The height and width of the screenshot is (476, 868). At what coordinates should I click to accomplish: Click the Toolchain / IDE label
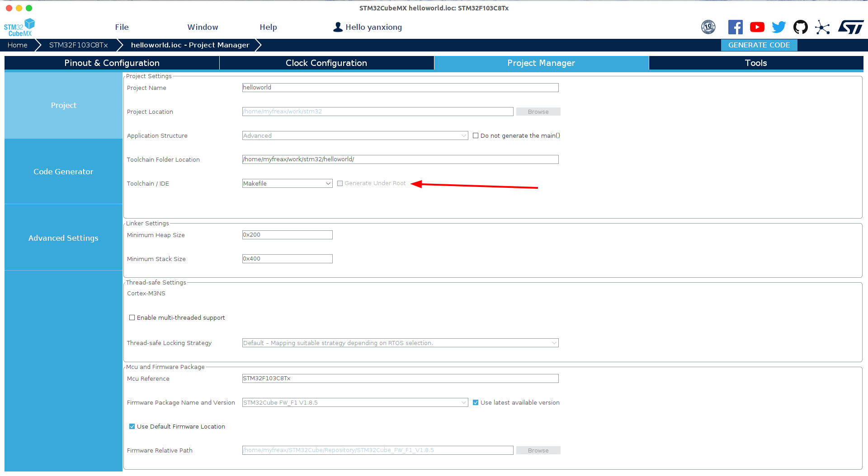tap(148, 183)
